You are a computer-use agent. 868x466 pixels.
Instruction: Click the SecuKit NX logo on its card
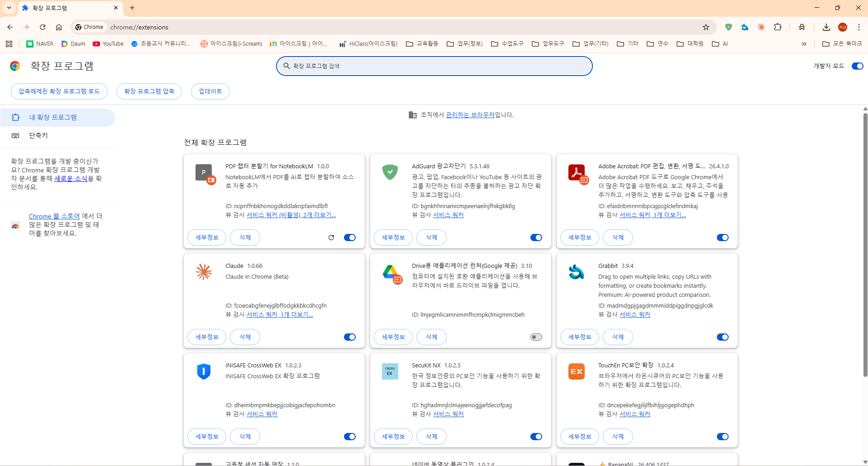(390, 371)
